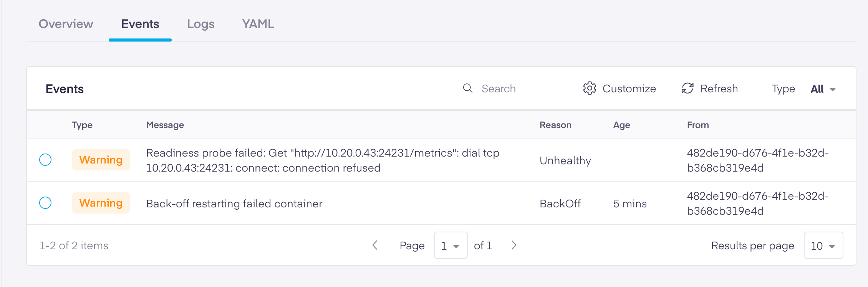This screenshot has height=287, width=868.
Task: Select the Events tab
Action: pyautogui.click(x=140, y=24)
